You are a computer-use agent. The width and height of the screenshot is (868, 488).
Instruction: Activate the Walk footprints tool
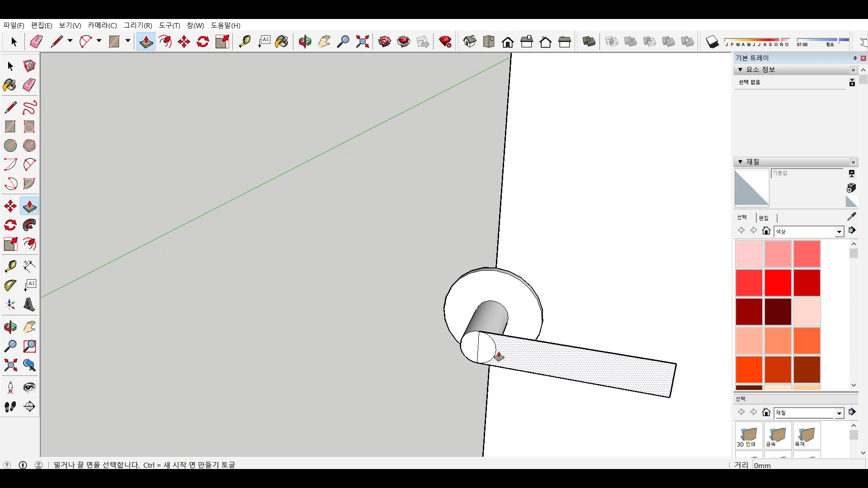pos(10,407)
